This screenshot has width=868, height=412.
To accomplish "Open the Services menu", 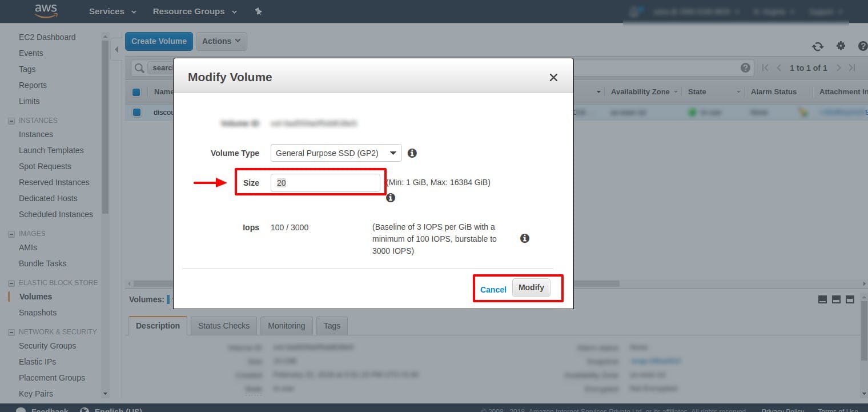I will click(111, 11).
